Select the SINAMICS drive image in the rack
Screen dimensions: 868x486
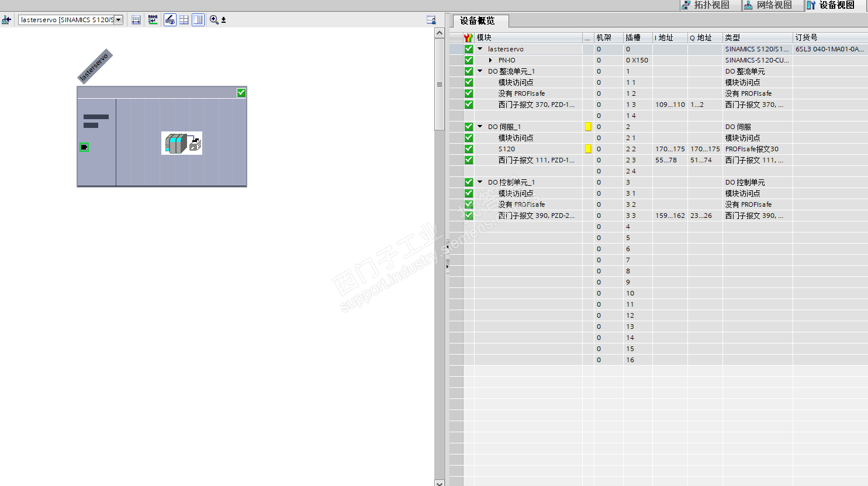(182, 143)
